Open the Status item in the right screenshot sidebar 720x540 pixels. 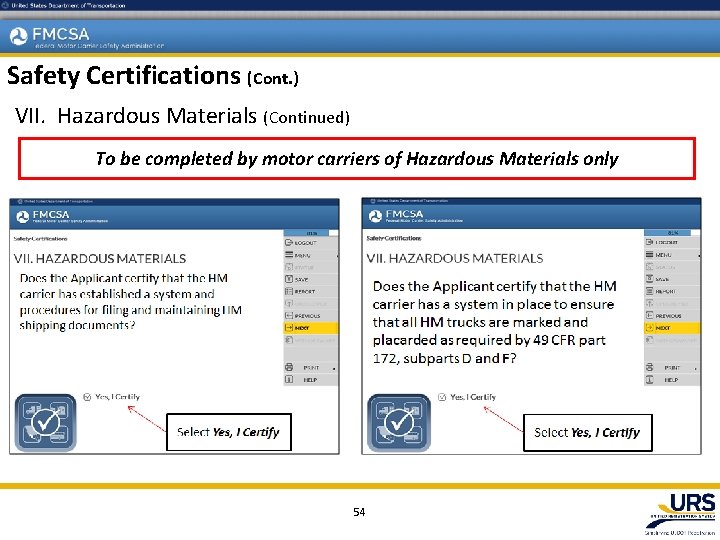click(671, 266)
